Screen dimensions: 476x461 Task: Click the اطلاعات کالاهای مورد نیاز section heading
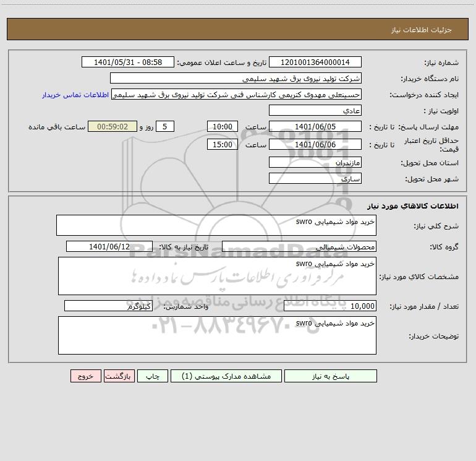413,206
